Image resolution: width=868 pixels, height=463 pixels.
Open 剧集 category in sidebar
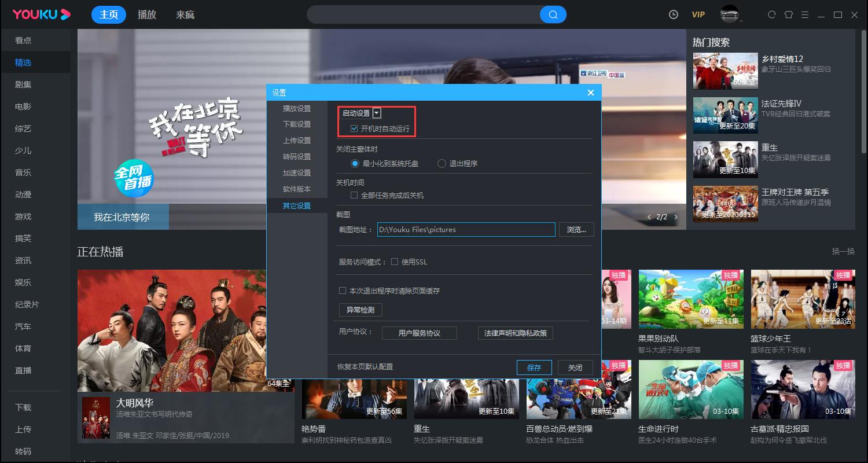click(x=23, y=84)
